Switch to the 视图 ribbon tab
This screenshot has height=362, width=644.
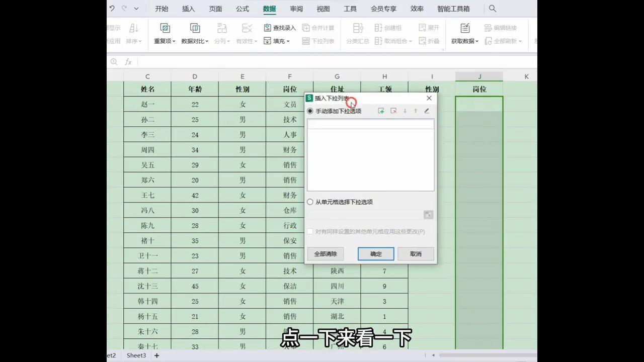[324, 9]
